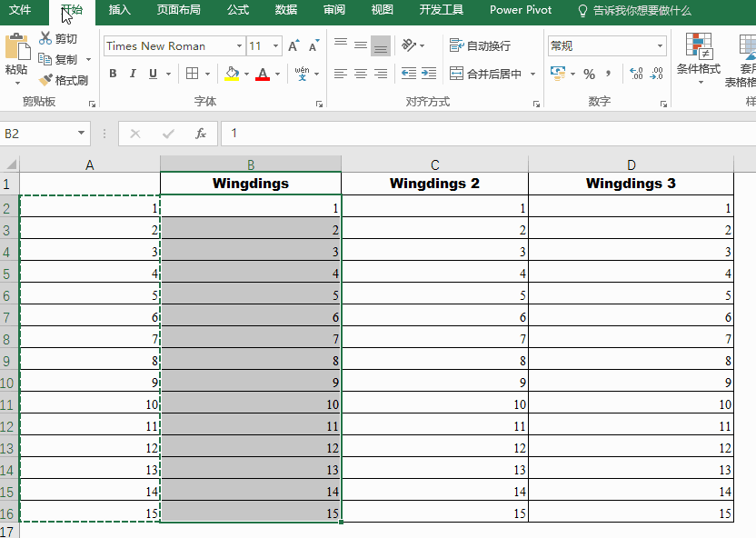
Task: Switch to the View (视图) tab
Action: point(382,10)
